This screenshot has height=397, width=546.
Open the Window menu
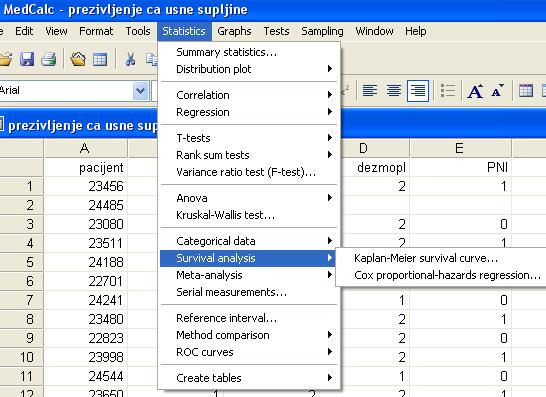pos(374,31)
